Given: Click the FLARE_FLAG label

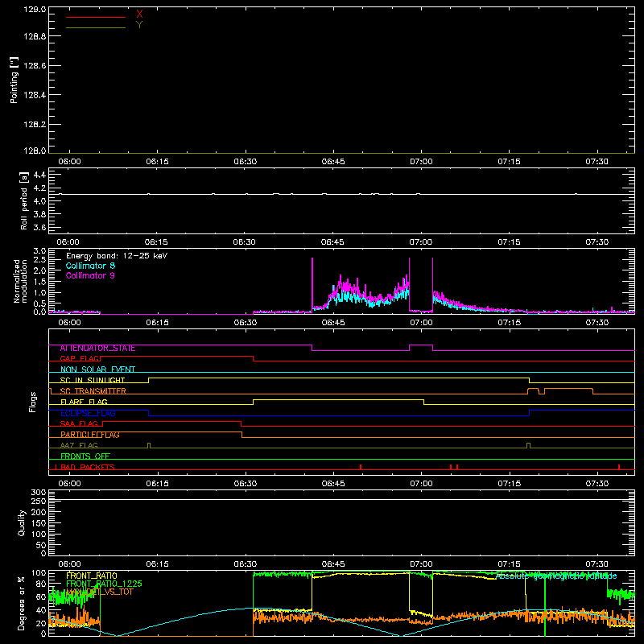Looking at the screenshot, I should pyautogui.click(x=84, y=402).
